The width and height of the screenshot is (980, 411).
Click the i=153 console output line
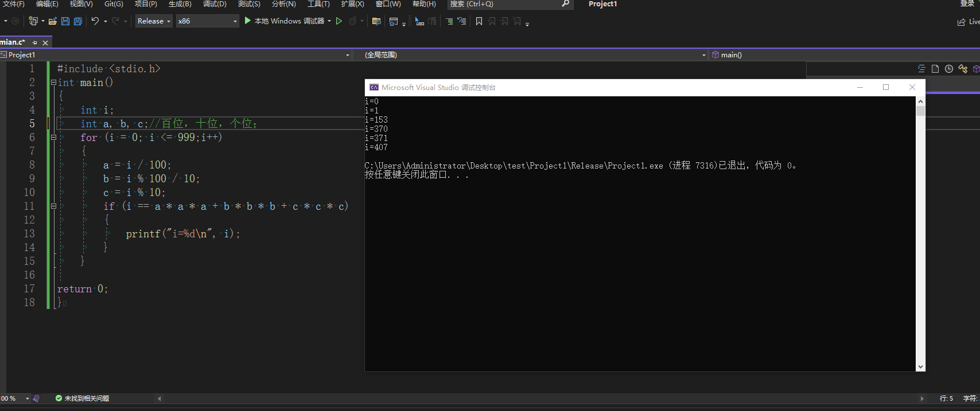(376, 120)
